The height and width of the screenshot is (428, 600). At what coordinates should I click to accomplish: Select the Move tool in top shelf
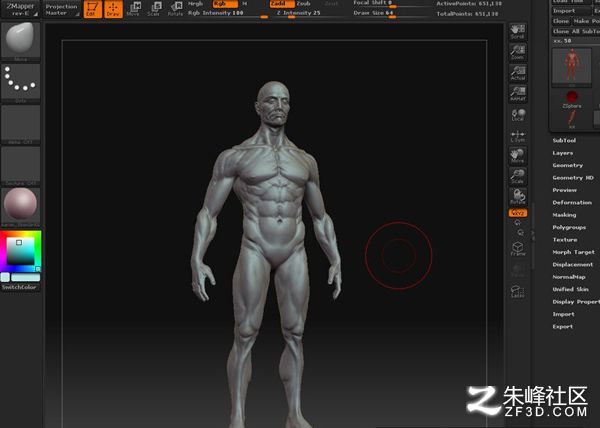click(x=133, y=9)
